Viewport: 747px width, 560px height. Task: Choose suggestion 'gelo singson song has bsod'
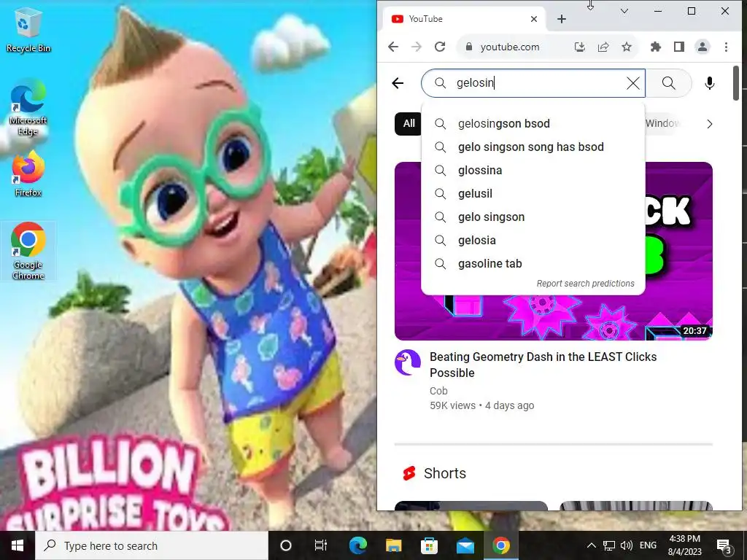(533, 147)
